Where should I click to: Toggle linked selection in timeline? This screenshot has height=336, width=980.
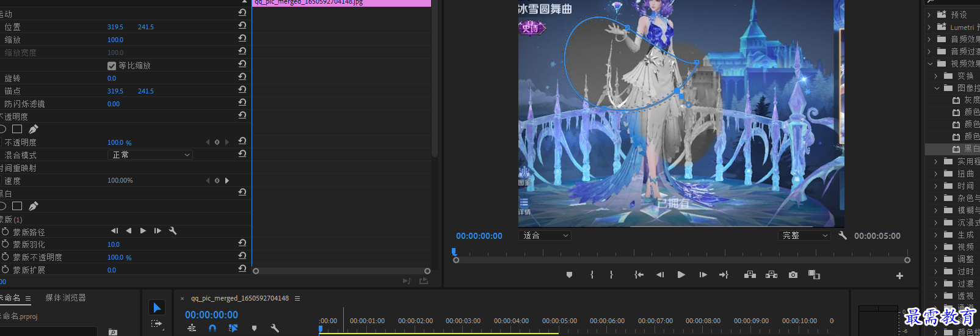[x=233, y=328]
